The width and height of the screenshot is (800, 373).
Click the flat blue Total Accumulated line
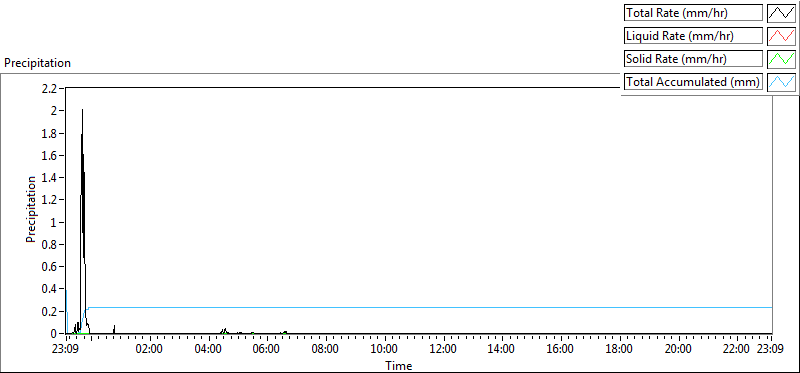(x=429, y=308)
